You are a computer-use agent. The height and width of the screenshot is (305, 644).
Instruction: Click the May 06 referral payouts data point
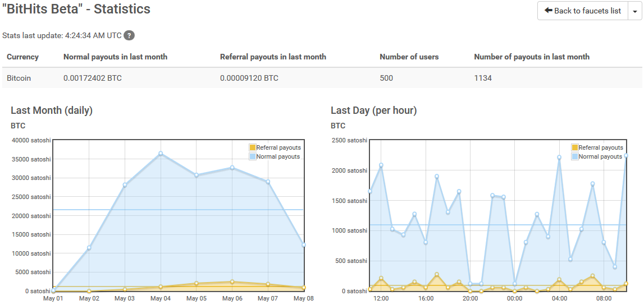[232, 281]
